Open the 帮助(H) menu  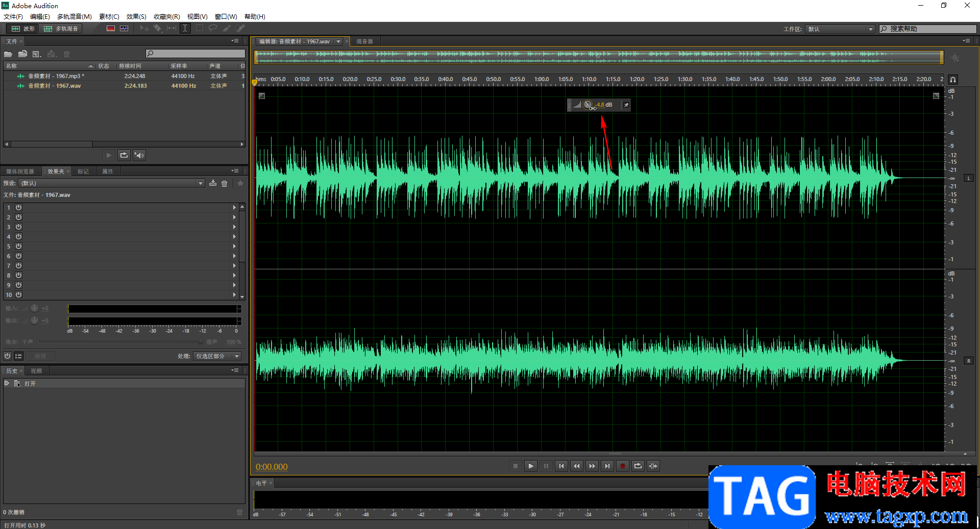click(x=255, y=17)
